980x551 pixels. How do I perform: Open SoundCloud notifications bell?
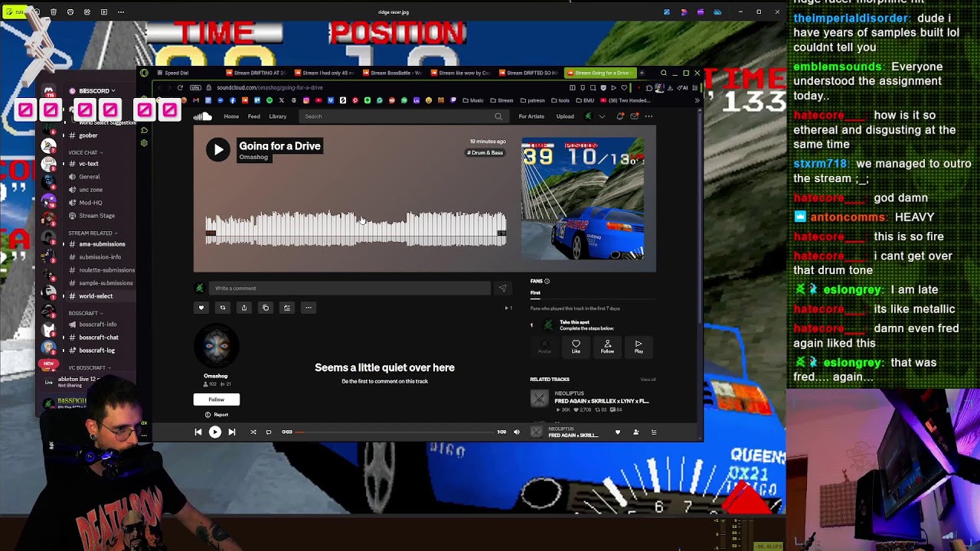click(x=620, y=116)
